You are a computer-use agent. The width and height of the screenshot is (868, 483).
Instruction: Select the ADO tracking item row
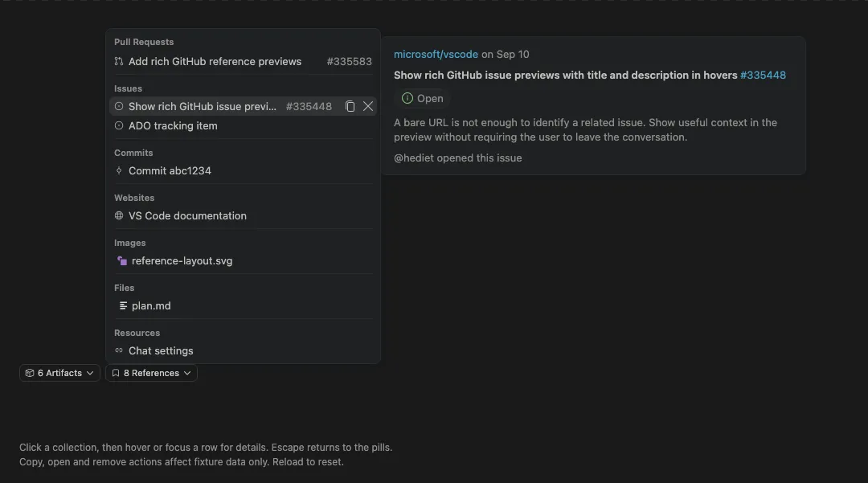(x=243, y=125)
